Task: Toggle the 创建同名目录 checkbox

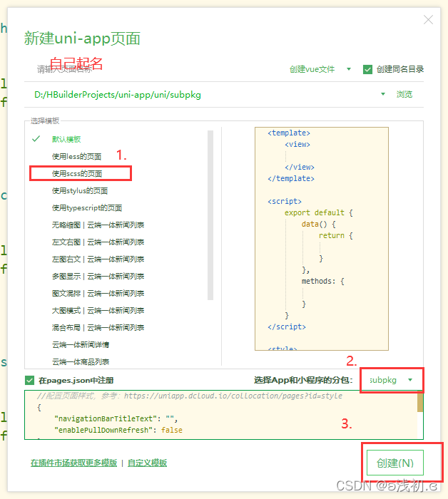Action: pos(367,69)
